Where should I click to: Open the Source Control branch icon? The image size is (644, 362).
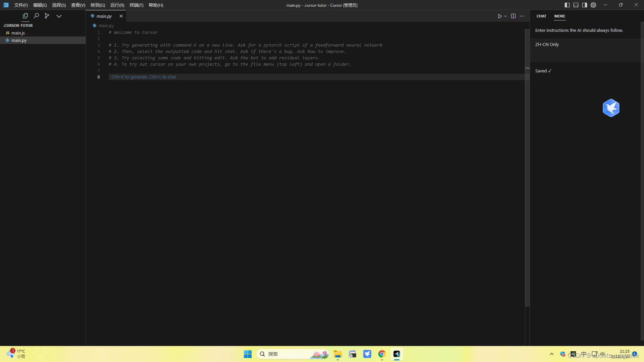point(47,16)
